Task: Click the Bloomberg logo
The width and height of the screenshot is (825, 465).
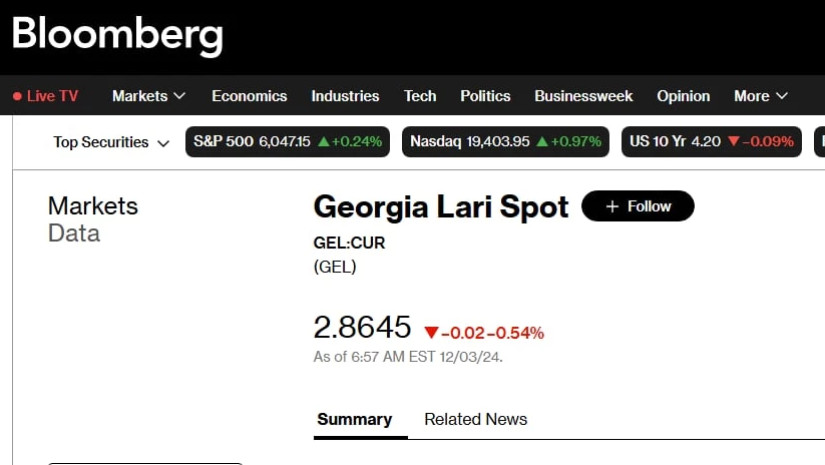Action: tap(118, 35)
